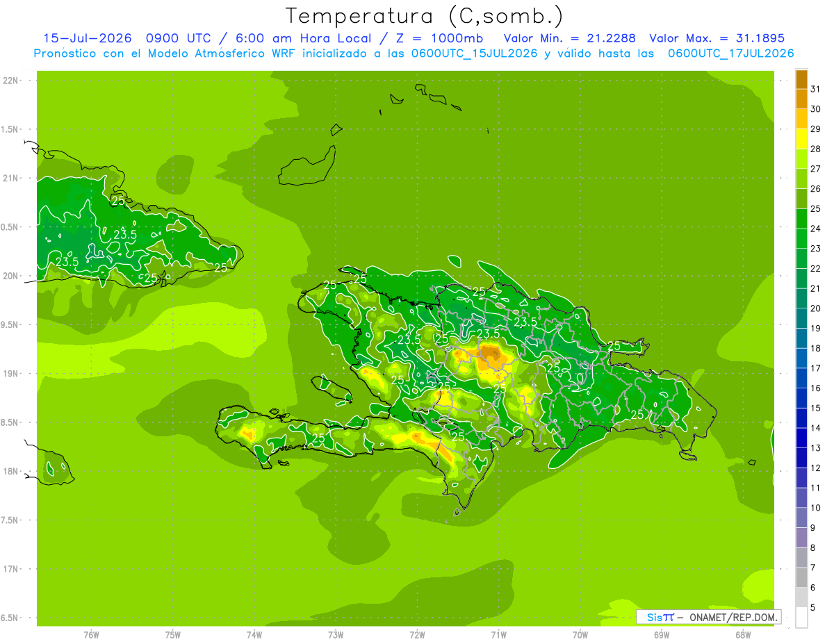Click the "21N" latitude axis label

[x=10, y=179]
